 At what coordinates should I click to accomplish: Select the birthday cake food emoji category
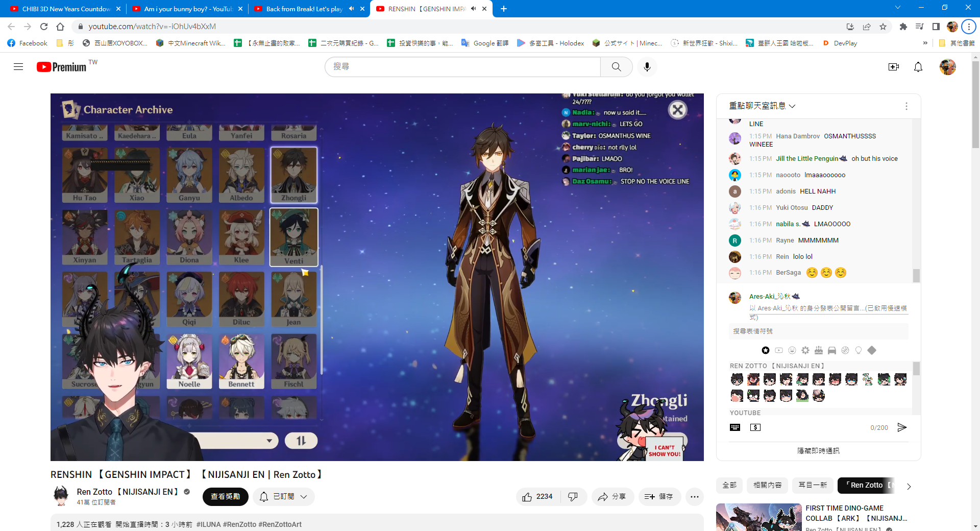[x=819, y=350]
